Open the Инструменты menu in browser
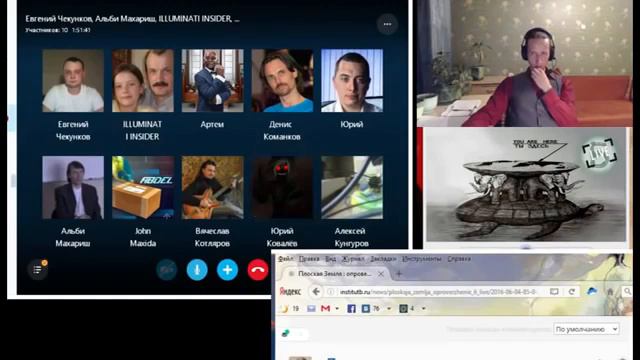This screenshot has width=640, height=360. click(x=422, y=259)
